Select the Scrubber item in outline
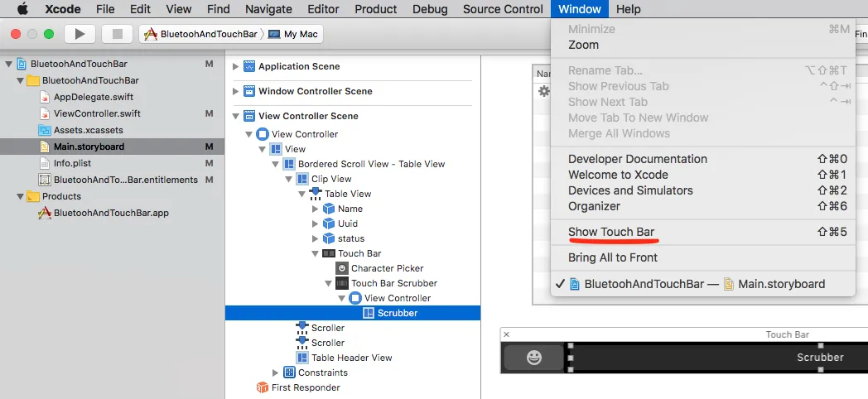This screenshot has width=868, height=399. (x=397, y=313)
